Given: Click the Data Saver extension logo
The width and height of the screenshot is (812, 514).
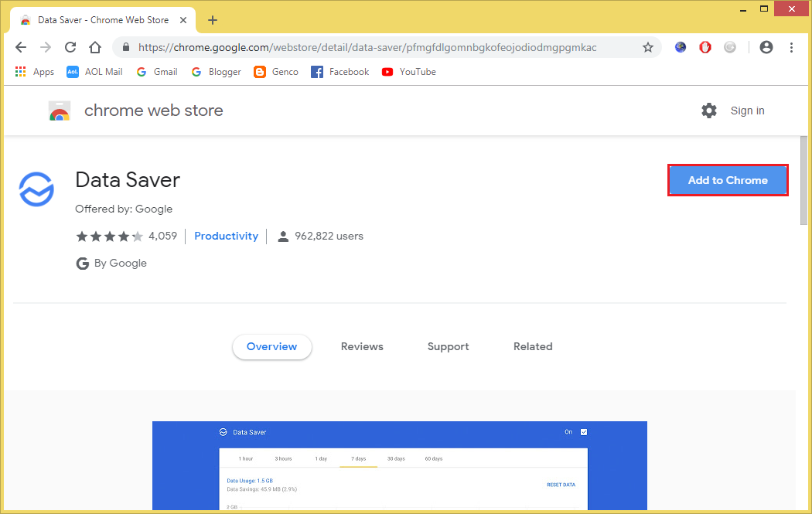Looking at the screenshot, I should pyautogui.click(x=36, y=189).
